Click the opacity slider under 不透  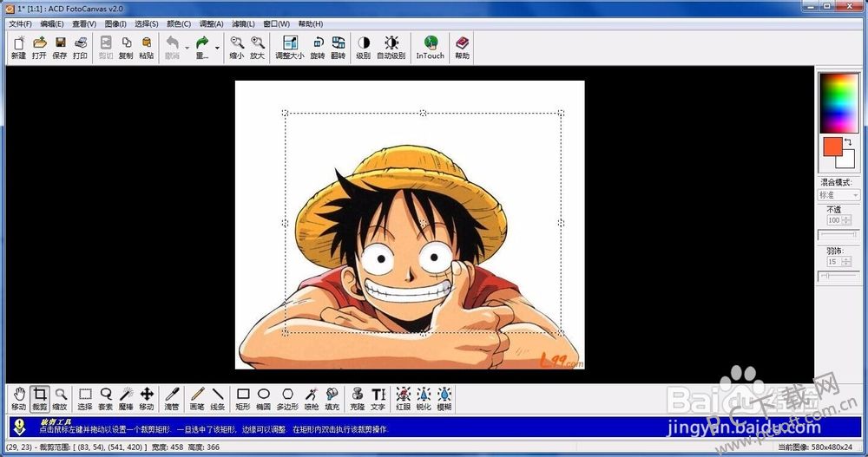pyautogui.click(x=838, y=235)
